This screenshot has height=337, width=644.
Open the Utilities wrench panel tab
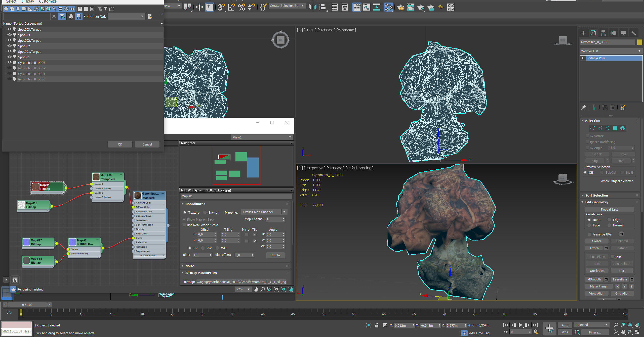tap(633, 33)
